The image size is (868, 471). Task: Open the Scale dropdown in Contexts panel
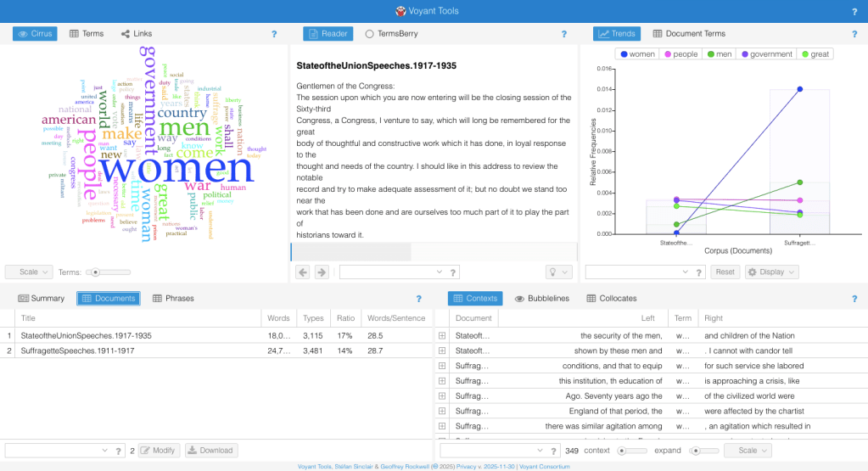[x=748, y=450]
